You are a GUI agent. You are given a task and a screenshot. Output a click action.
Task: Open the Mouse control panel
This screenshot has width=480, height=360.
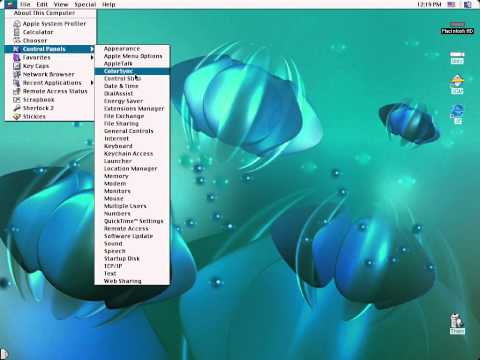[x=132, y=198]
